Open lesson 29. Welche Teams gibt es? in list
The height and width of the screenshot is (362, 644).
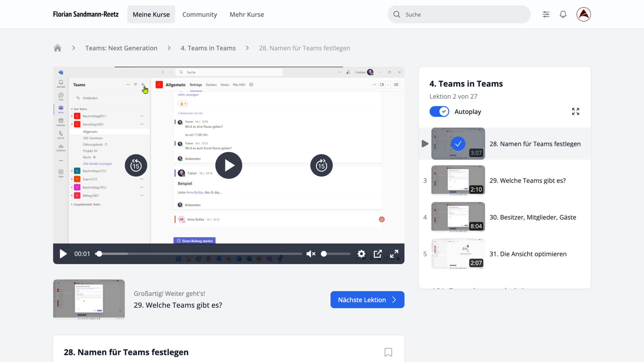click(x=527, y=180)
